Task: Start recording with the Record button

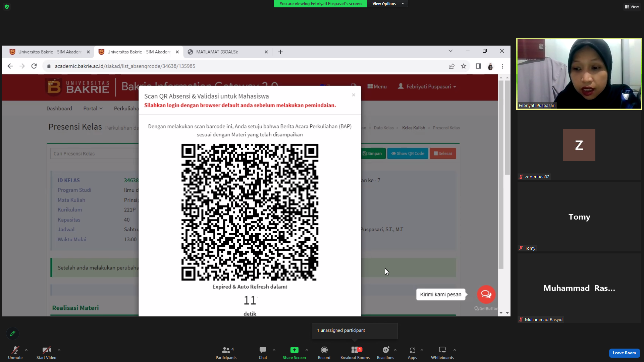Action: click(x=324, y=353)
